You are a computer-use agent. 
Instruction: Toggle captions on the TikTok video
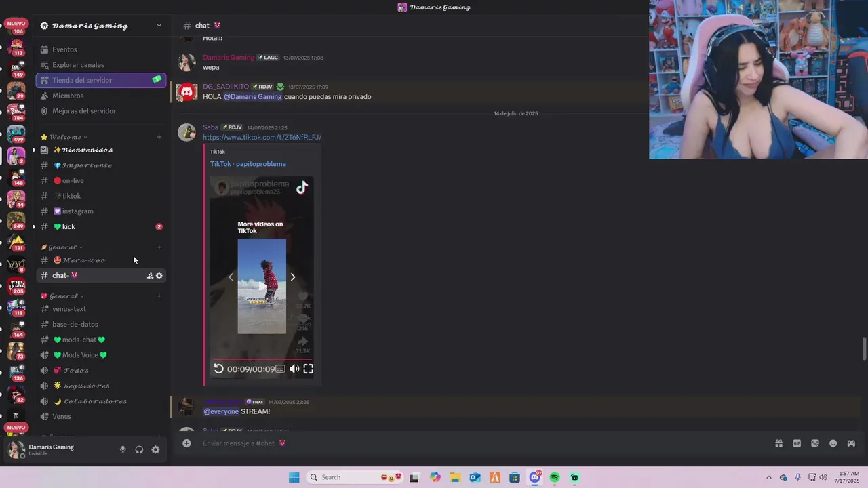[x=280, y=369]
